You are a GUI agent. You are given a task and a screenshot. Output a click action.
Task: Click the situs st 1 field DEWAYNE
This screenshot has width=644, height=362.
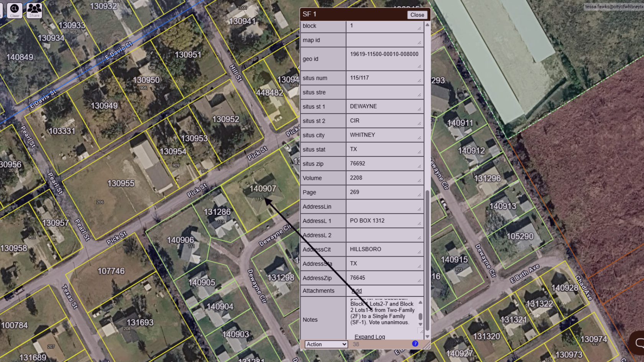coord(385,107)
